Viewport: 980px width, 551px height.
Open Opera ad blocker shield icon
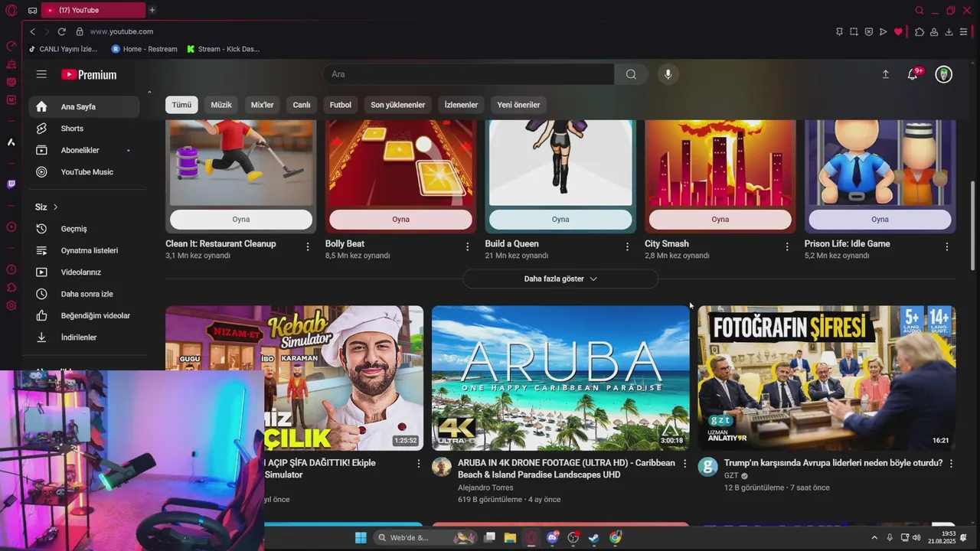(x=868, y=31)
